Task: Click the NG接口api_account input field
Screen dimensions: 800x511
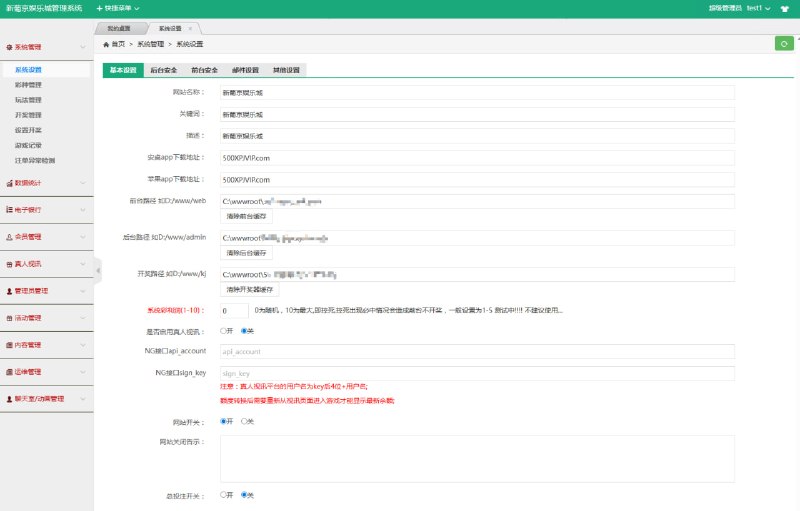Action: click(477, 352)
